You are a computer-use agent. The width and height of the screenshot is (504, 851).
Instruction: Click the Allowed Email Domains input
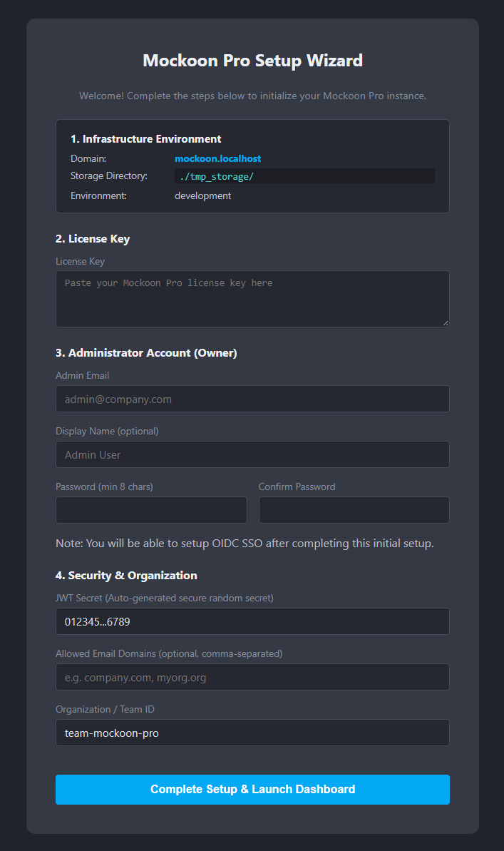252,677
